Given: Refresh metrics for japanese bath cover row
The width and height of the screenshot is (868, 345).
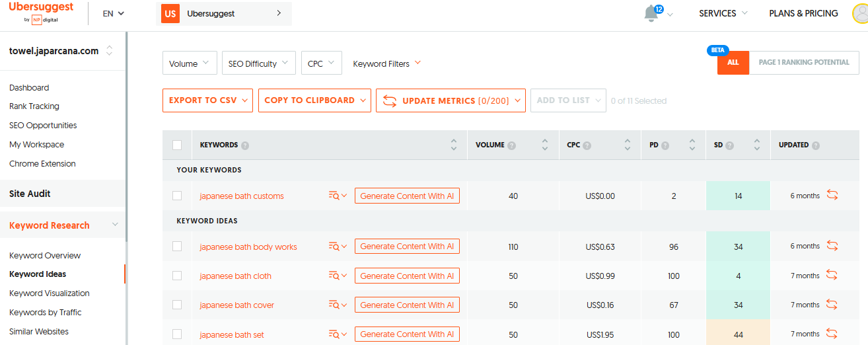Looking at the screenshot, I should pyautogui.click(x=832, y=304).
